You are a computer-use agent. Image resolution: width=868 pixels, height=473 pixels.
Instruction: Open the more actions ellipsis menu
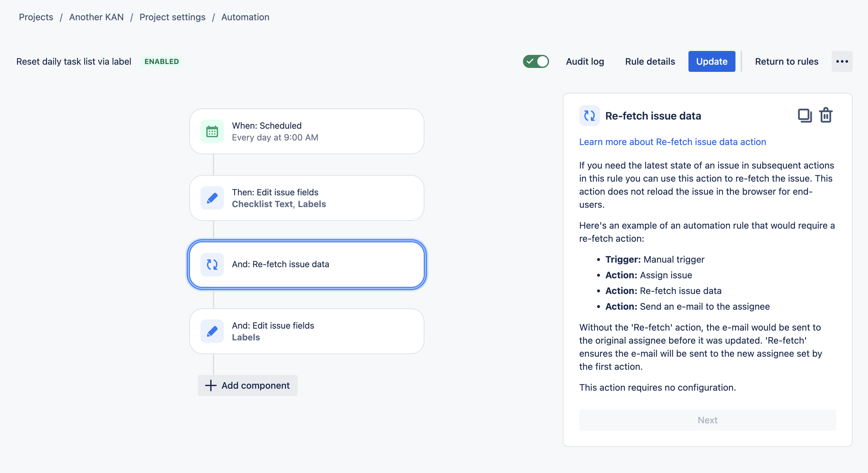[x=842, y=61]
